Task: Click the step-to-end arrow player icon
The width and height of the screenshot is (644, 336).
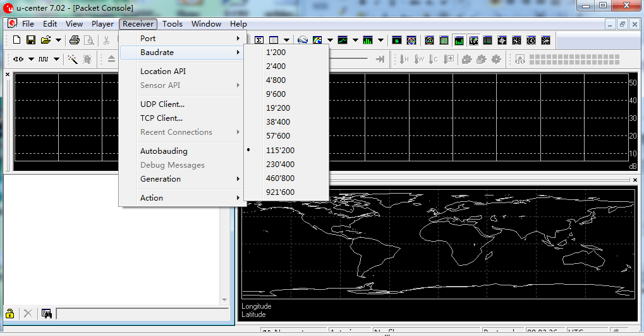Action: [380, 59]
